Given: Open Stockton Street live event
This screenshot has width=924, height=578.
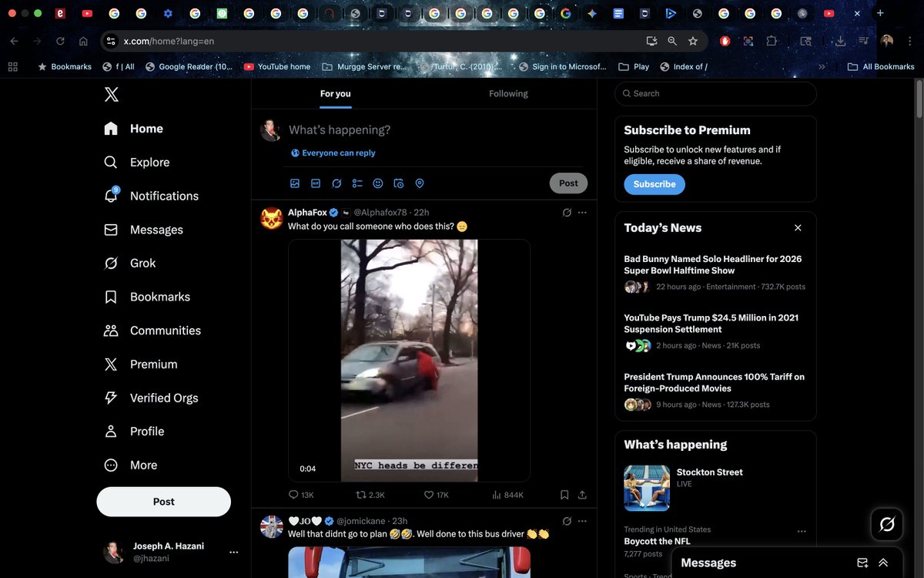Looking at the screenshot, I should [715, 488].
